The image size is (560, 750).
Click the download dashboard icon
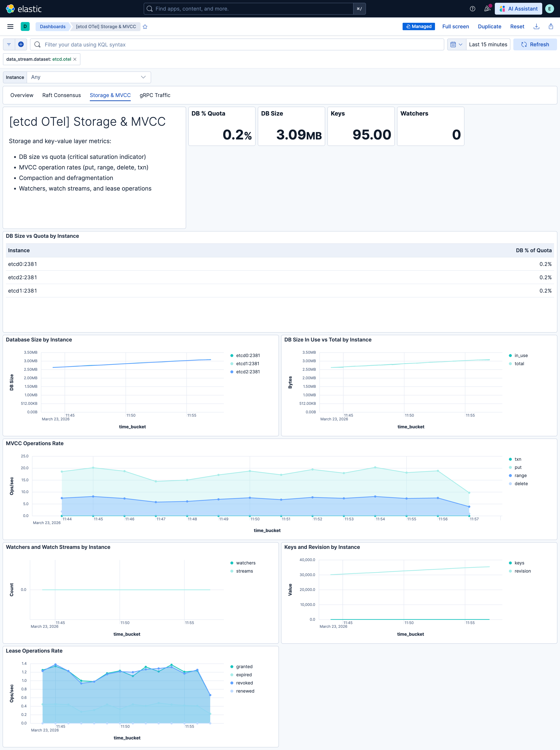(x=537, y=26)
